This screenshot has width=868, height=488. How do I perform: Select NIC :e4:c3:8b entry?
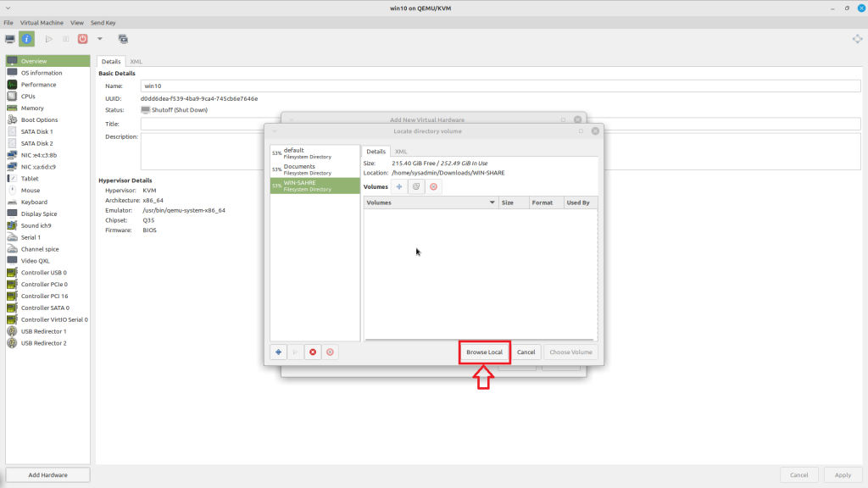(x=47, y=155)
